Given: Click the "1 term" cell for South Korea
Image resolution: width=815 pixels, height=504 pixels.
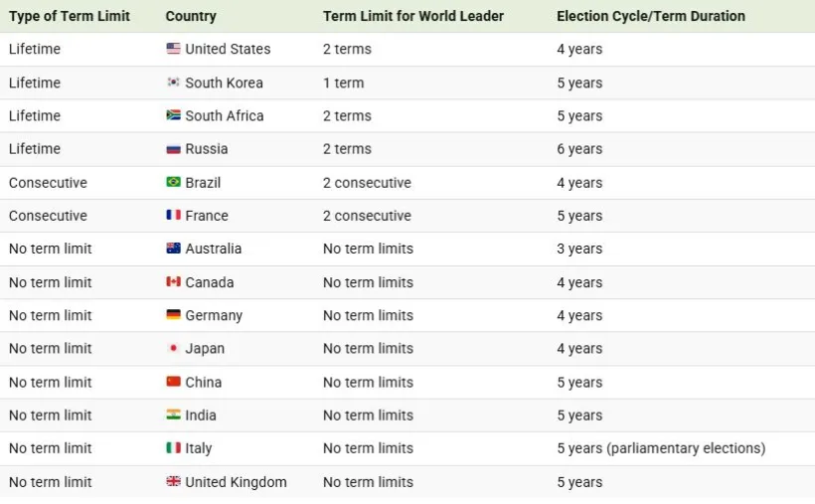Looking at the screenshot, I should coord(343,83).
